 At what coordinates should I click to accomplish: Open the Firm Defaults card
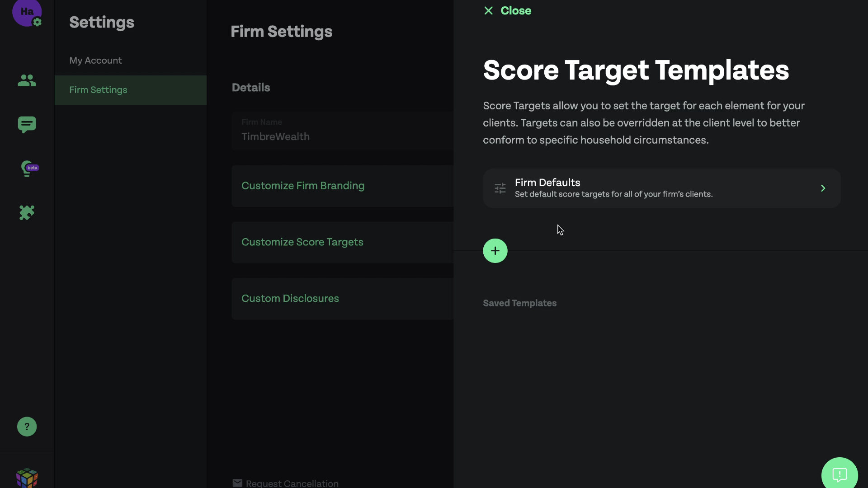tap(662, 188)
